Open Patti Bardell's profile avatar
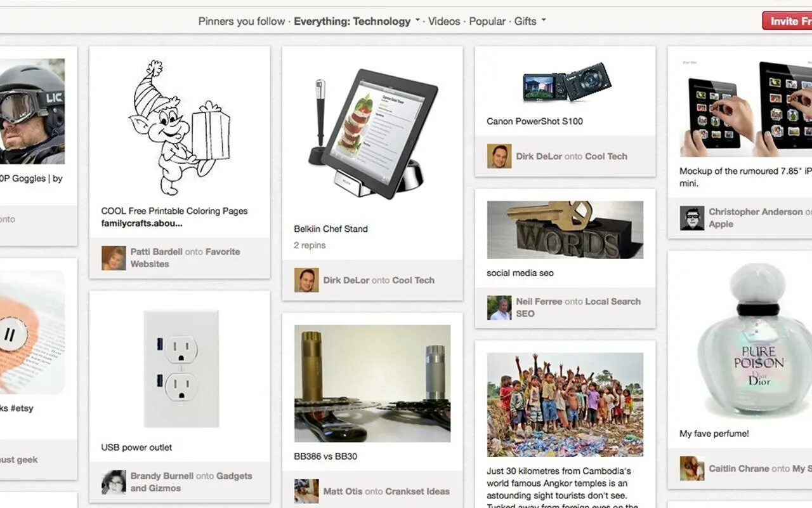The image size is (812, 508). pos(114,258)
